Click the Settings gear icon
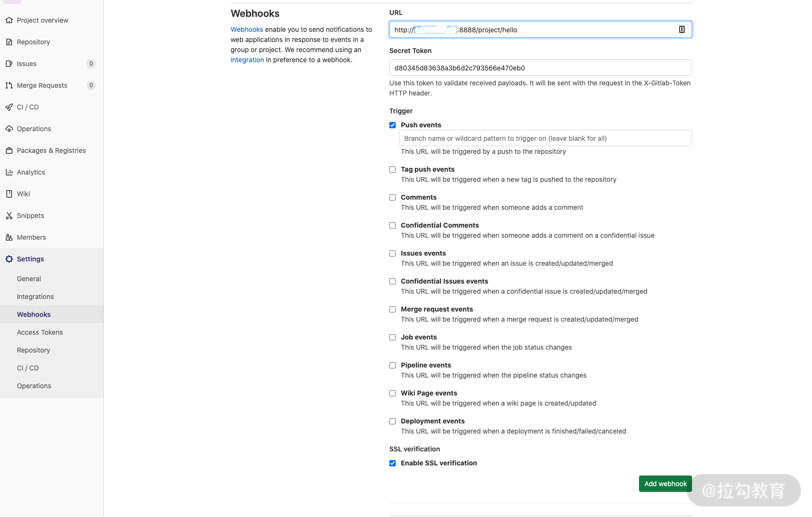 tap(9, 259)
